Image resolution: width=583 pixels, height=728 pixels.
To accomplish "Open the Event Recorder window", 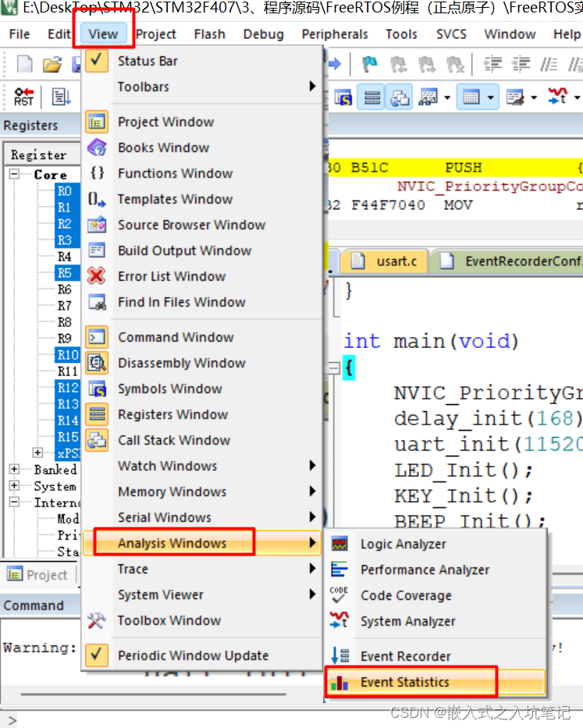I will tap(435, 656).
